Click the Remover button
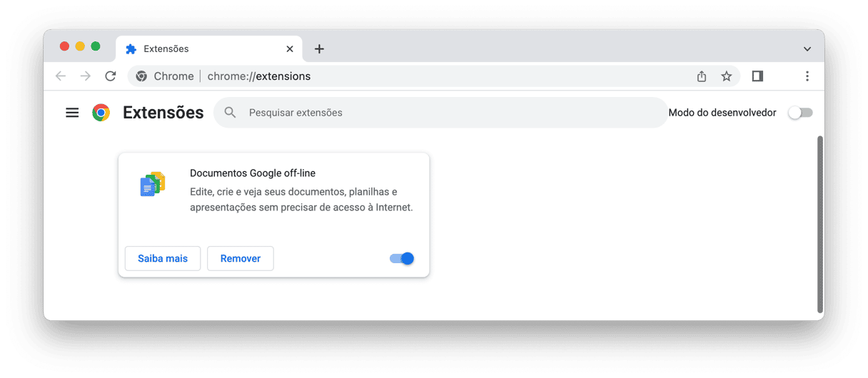The image size is (868, 378). tap(241, 258)
